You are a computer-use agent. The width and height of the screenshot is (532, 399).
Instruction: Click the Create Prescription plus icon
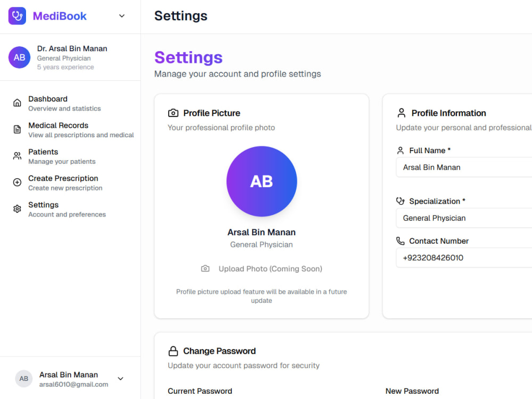[17, 182]
